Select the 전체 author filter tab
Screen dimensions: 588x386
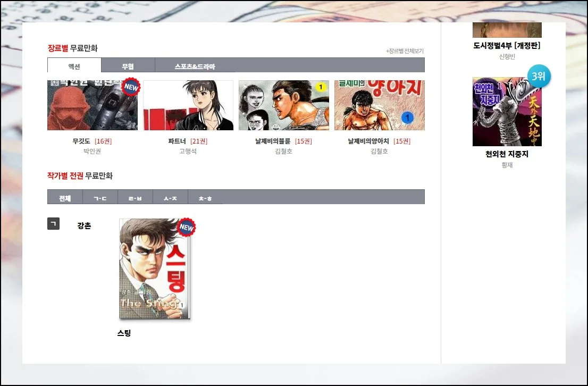click(x=65, y=197)
